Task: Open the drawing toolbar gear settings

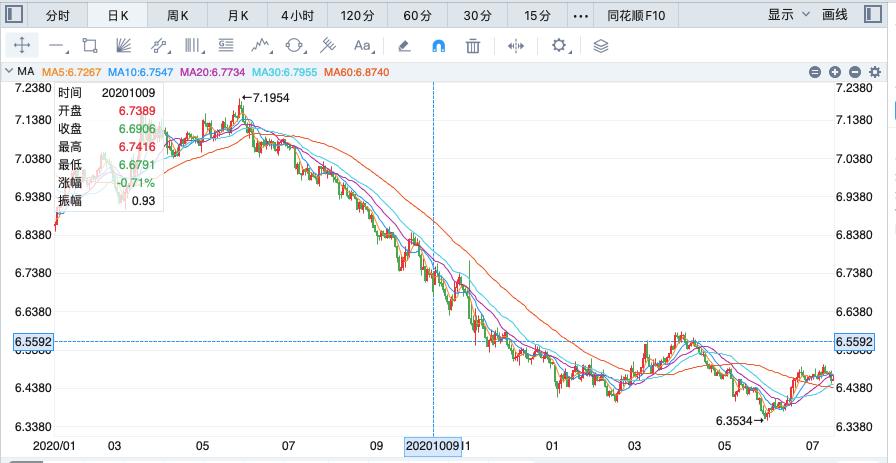Action: [558, 45]
